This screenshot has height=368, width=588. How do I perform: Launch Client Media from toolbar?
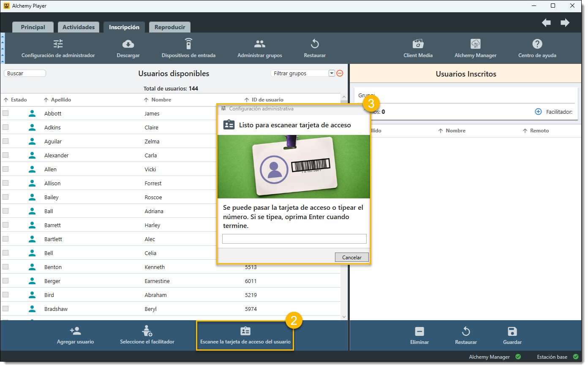point(418,44)
